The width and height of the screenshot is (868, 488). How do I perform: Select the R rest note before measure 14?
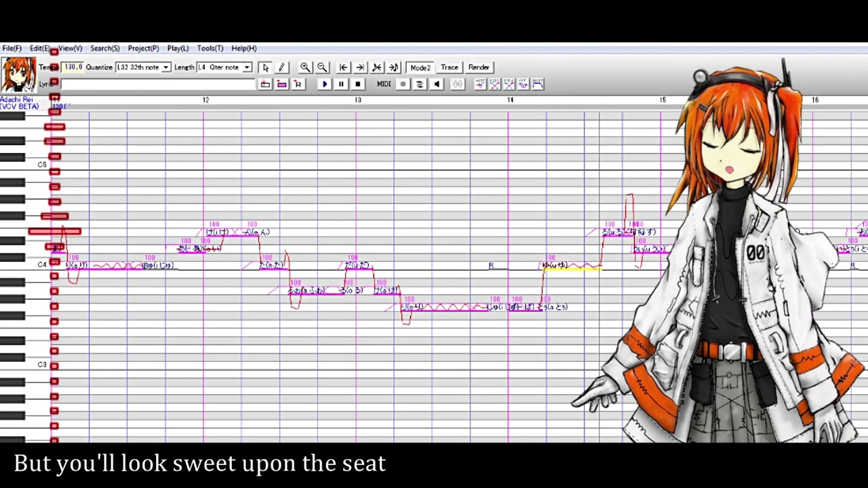pyautogui.click(x=498, y=266)
